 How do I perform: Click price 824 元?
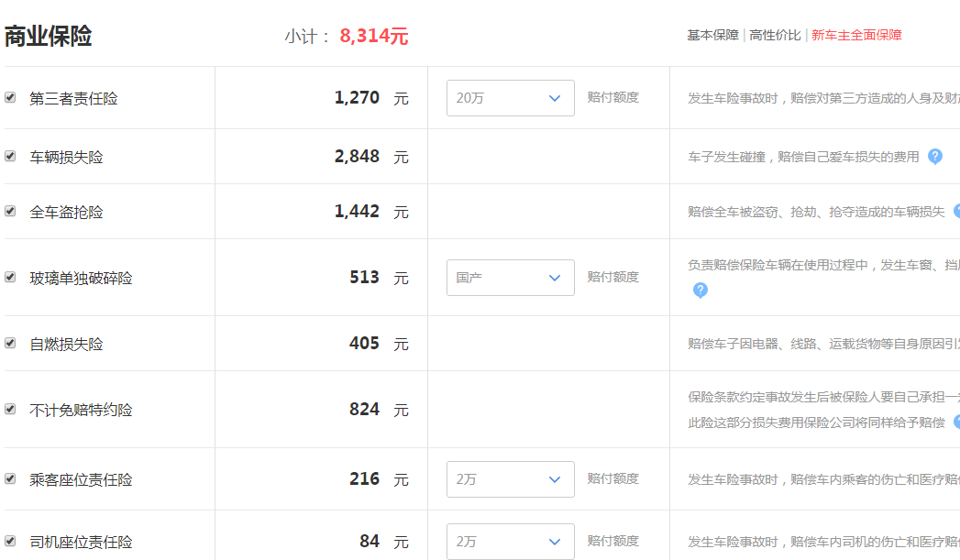pyautogui.click(x=379, y=410)
